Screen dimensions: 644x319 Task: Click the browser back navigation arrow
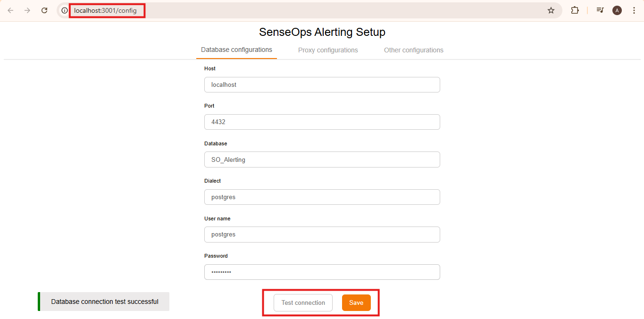point(10,10)
